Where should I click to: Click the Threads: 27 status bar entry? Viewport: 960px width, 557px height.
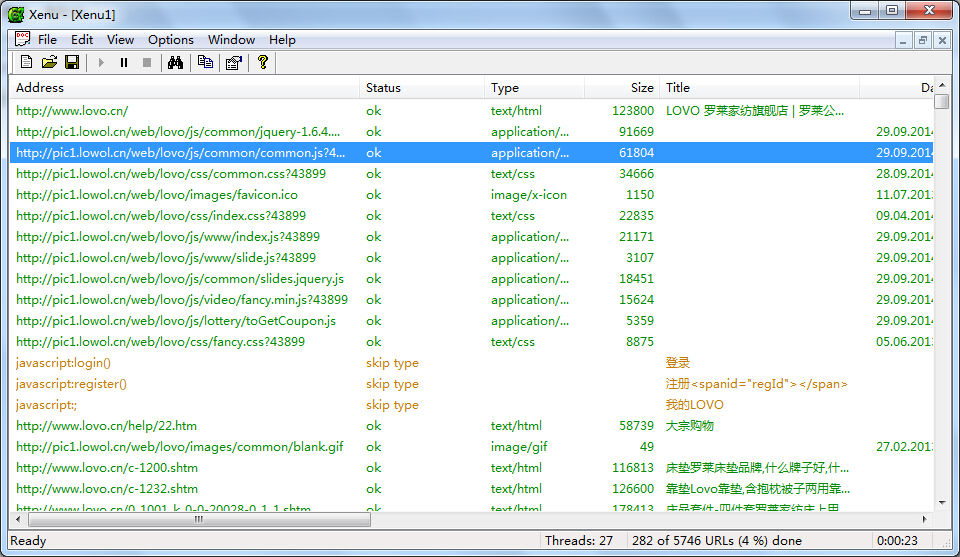click(x=579, y=540)
